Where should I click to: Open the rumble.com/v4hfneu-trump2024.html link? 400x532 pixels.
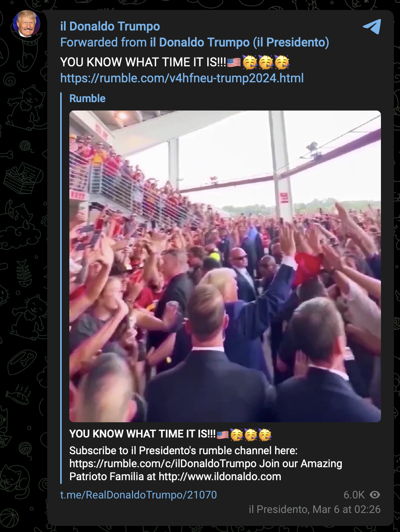[x=182, y=78]
